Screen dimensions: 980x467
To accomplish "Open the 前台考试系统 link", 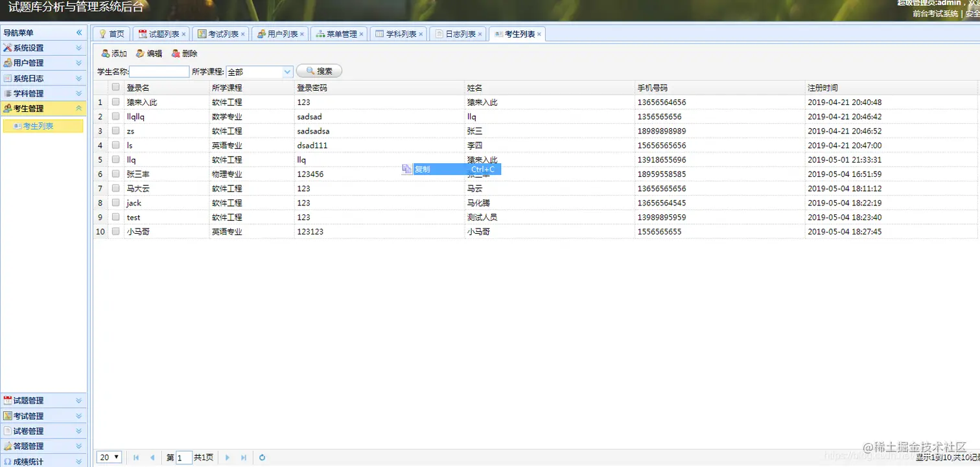I will [x=935, y=14].
